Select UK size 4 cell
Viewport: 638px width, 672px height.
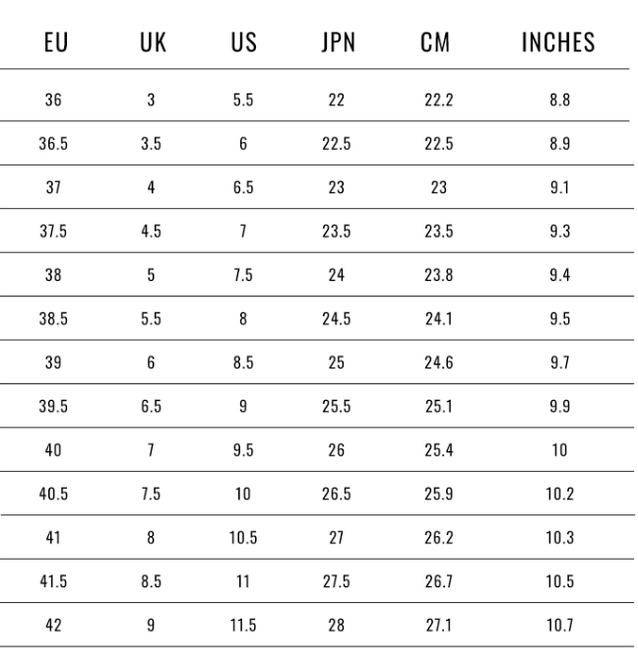pyautogui.click(x=151, y=187)
